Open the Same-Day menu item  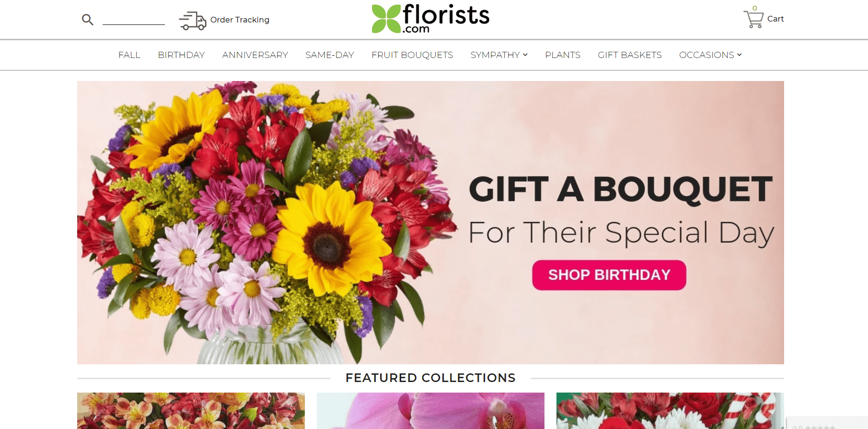(x=330, y=55)
